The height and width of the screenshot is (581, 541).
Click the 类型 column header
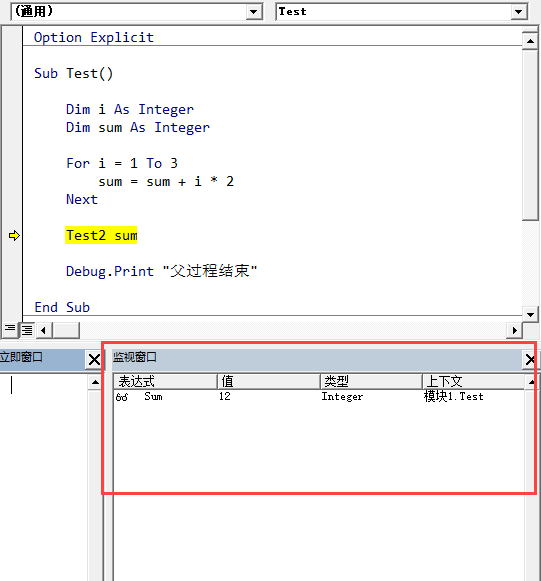(371, 381)
